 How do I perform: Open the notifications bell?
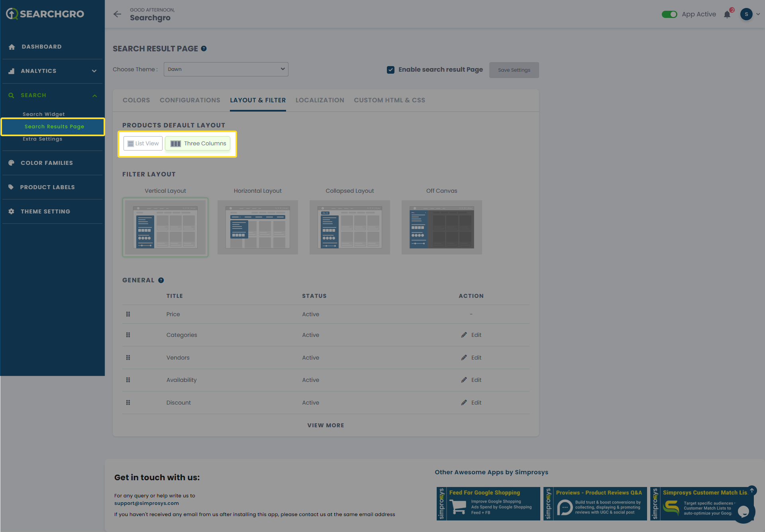[x=727, y=15]
